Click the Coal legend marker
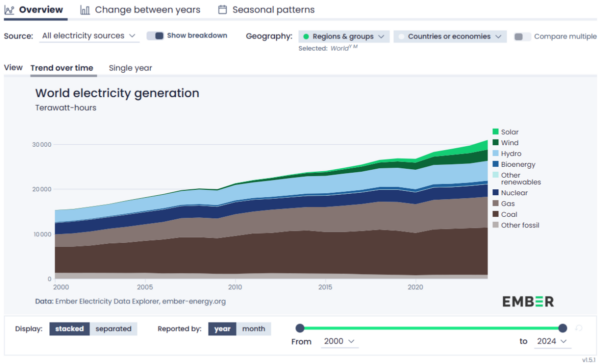The width and height of the screenshot is (600, 364). 496,214
